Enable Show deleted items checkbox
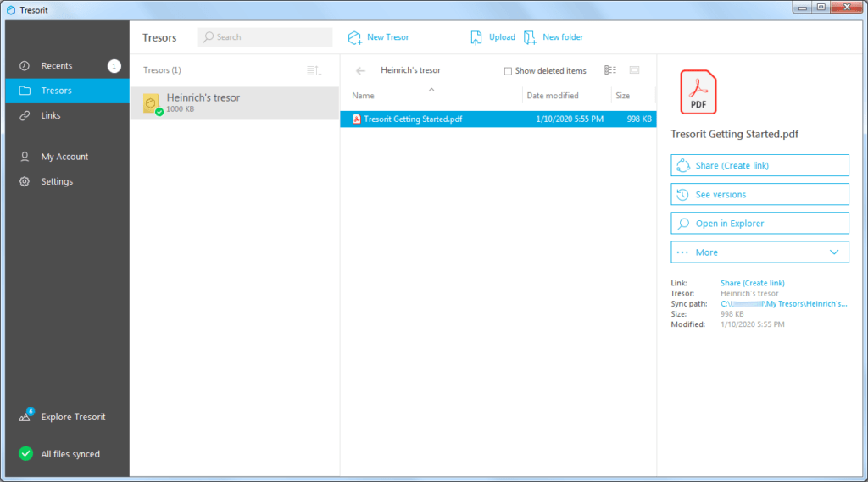The image size is (868, 482). point(508,71)
